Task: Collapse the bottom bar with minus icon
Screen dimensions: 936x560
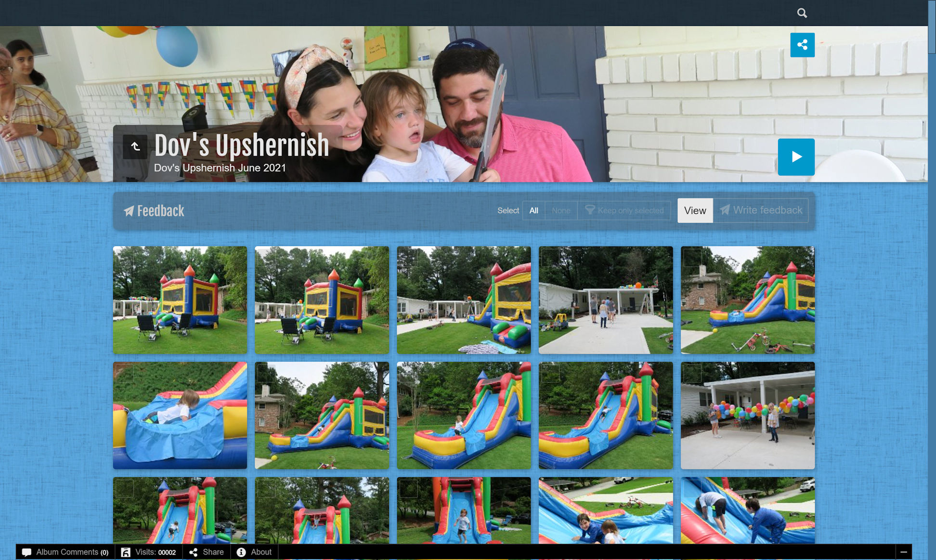Action: [x=903, y=552]
